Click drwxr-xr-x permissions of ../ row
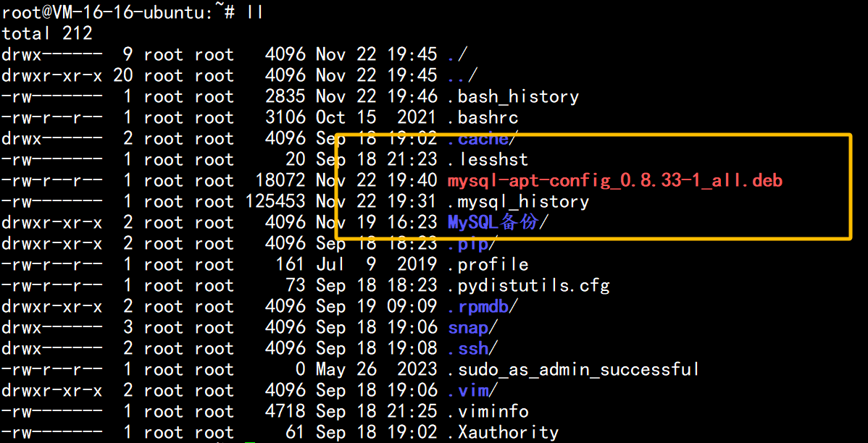The image size is (868, 443). pos(52,76)
